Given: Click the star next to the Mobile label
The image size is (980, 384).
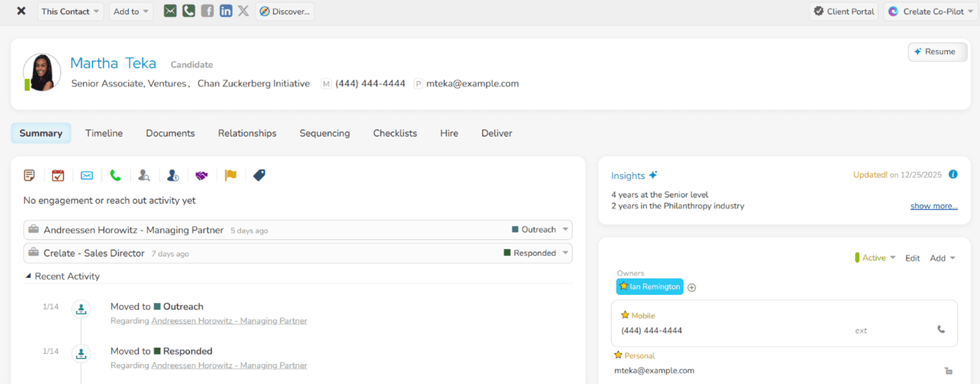Looking at the screenshot, I should (625, 315).
